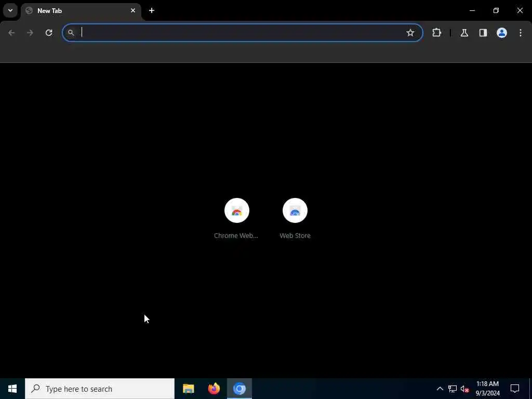Launch Firefox from taskbar
The image size is (532, 399).
[x=214, y=389]
